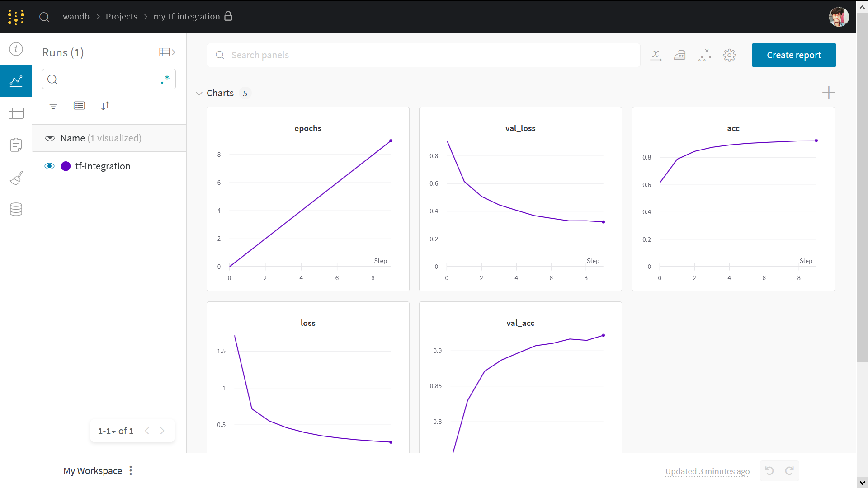Open the sweeps broom icon
The width and height of the screenshot is (868, 488).
(16, 178)
